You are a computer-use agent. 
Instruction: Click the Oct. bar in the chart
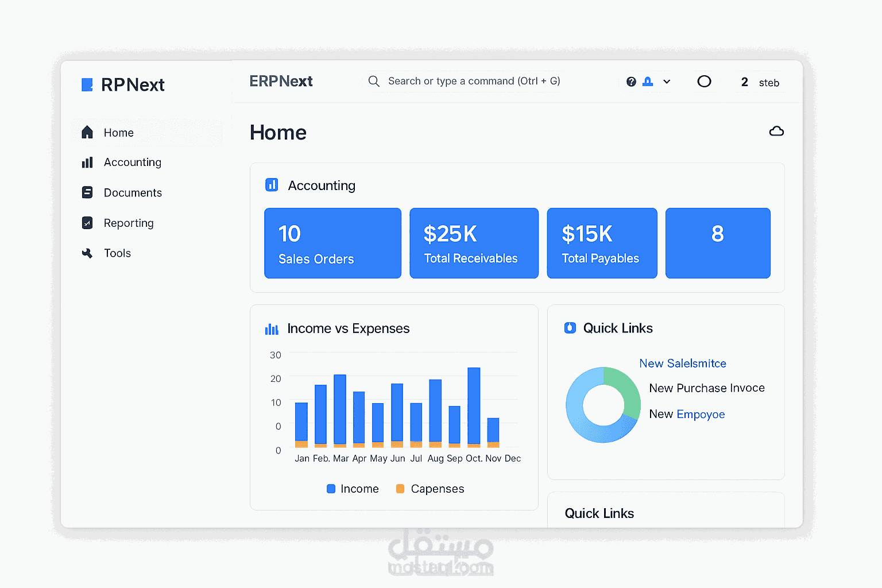[474, 407]
